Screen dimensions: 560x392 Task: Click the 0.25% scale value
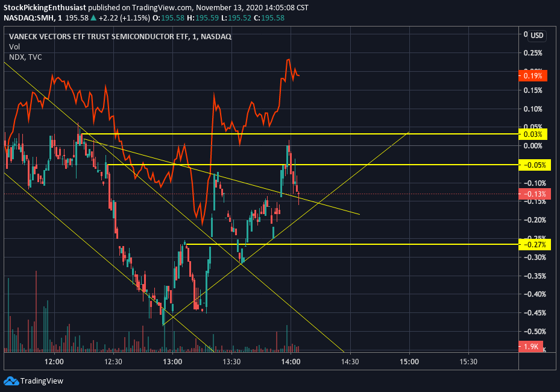coord(533,53)
